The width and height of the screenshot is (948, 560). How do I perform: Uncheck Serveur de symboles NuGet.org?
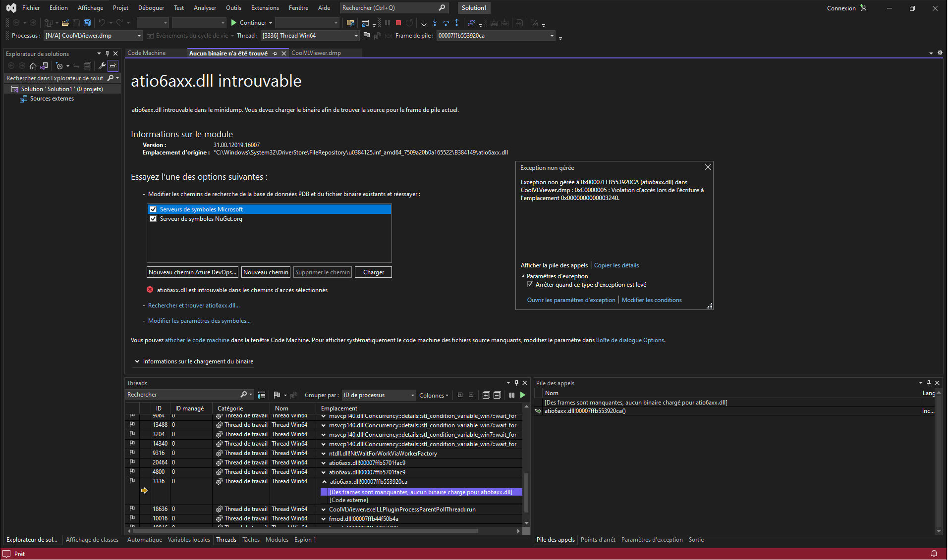click(153, 219)
